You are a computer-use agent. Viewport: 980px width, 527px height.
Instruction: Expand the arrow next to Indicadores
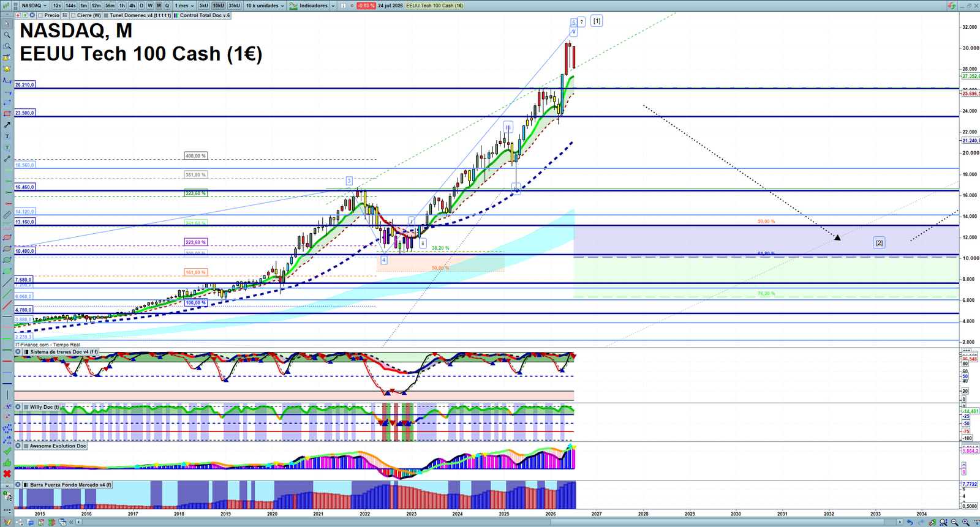(x=333, y=6)
